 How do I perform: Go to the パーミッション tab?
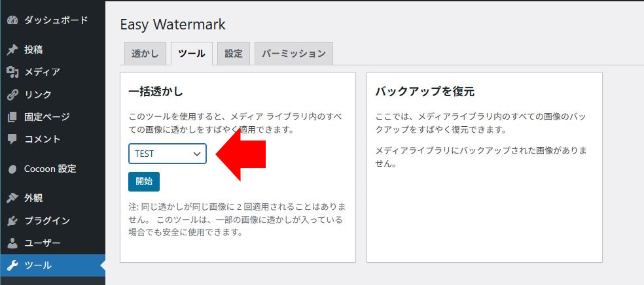click(x=294, y=54)
